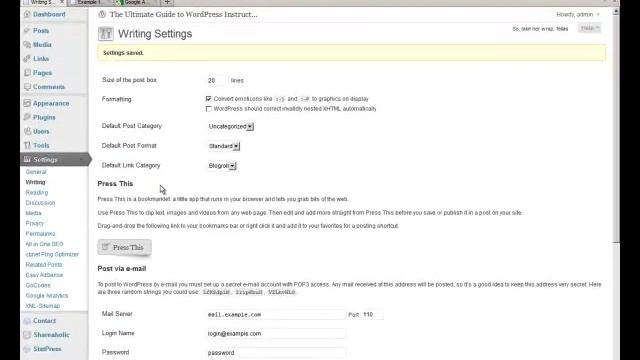This screenshot has height=360, width=640.
Task: Open the Help dropdown tab
Action: 589,28
